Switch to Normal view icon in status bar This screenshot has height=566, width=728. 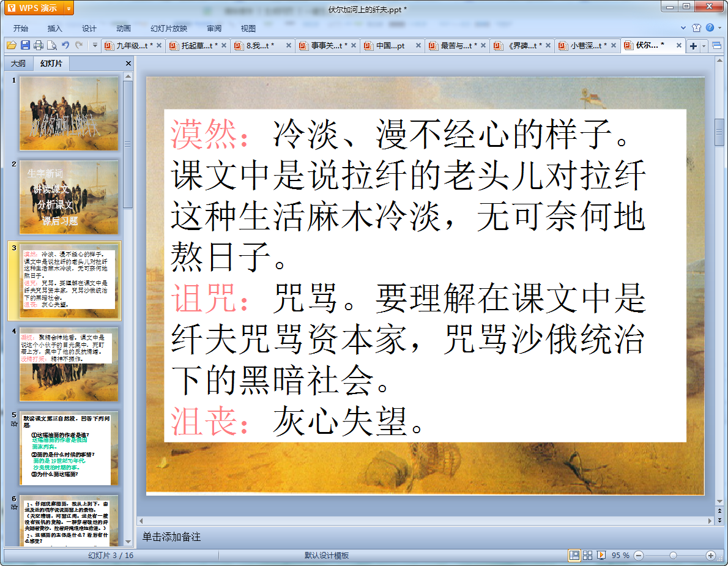(574, 556)
